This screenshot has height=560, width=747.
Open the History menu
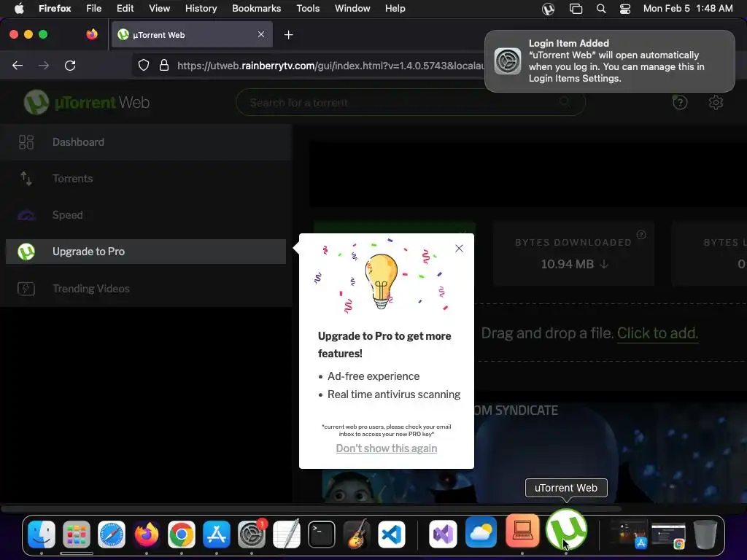(201, 9)
